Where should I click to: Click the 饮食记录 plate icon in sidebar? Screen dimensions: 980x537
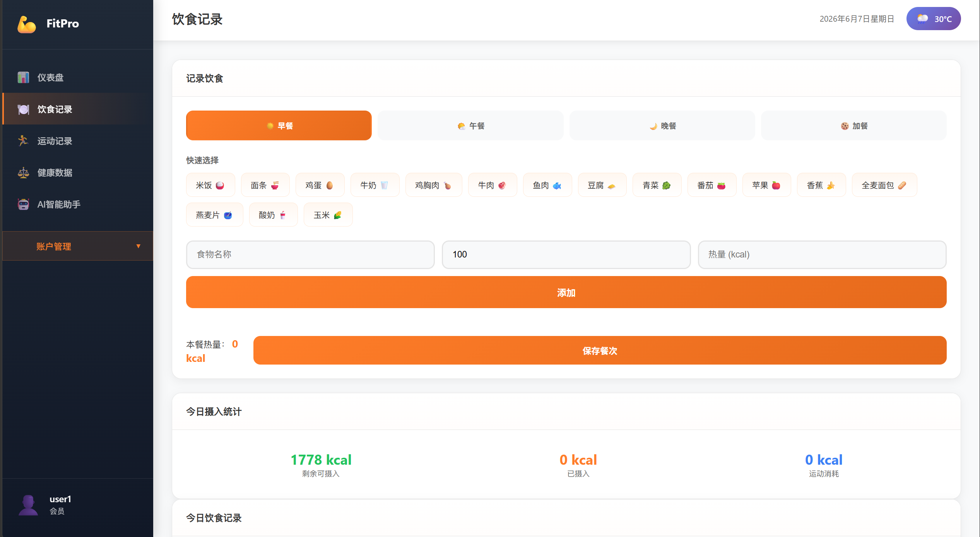tap(23, 109)
